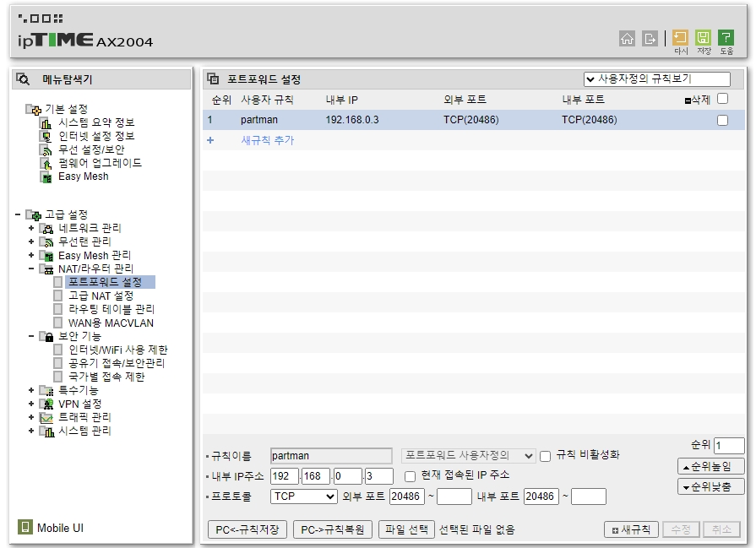
Task: Click the 순위높임 button
Action: coord(710,467)
